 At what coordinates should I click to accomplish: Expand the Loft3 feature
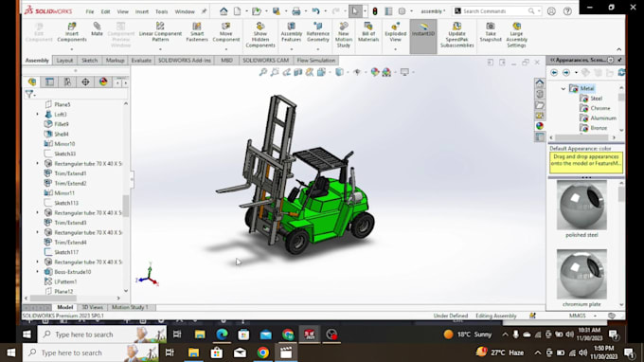(37, 115)
